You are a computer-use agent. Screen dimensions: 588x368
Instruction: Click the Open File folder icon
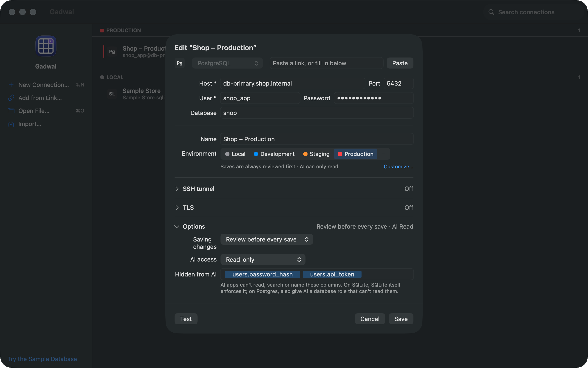[11, 111]
